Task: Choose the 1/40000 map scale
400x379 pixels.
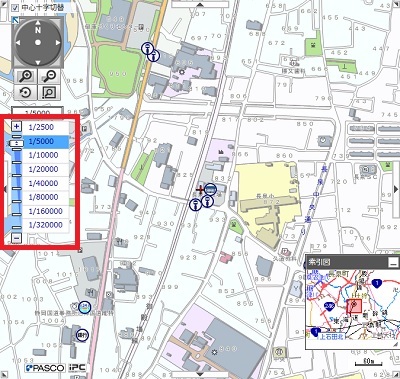Action: click(x=45, y=183)
